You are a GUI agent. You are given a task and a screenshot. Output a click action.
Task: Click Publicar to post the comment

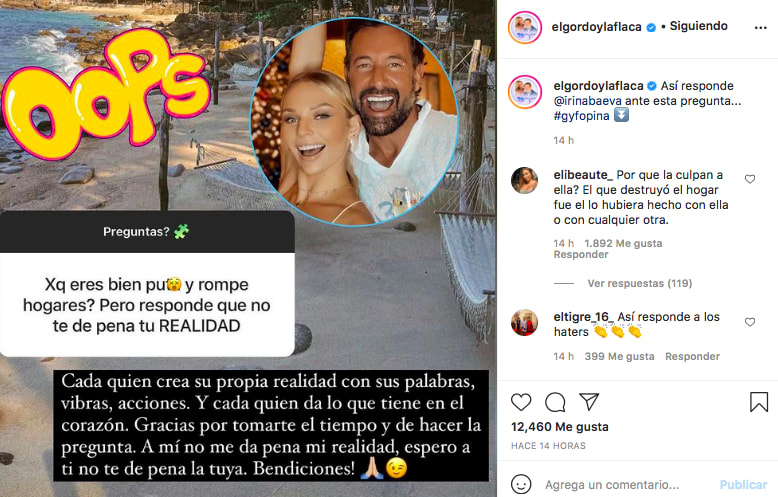[x=743, y=485]
